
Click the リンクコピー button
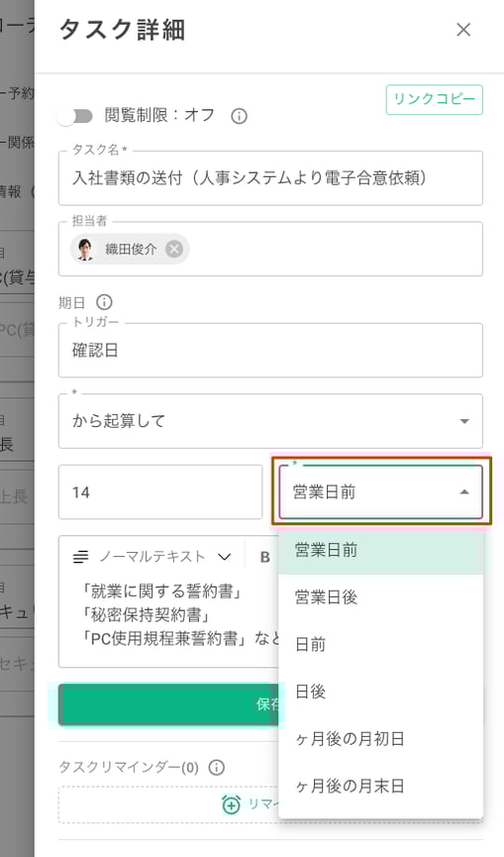[x=435, y=99]
